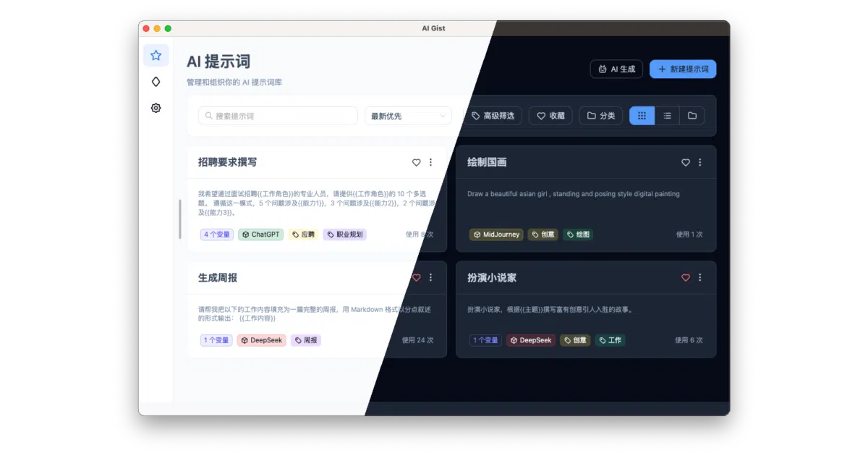Filter by the 收藏 favorites button
The image size is (868, 456).
[550, 116]
